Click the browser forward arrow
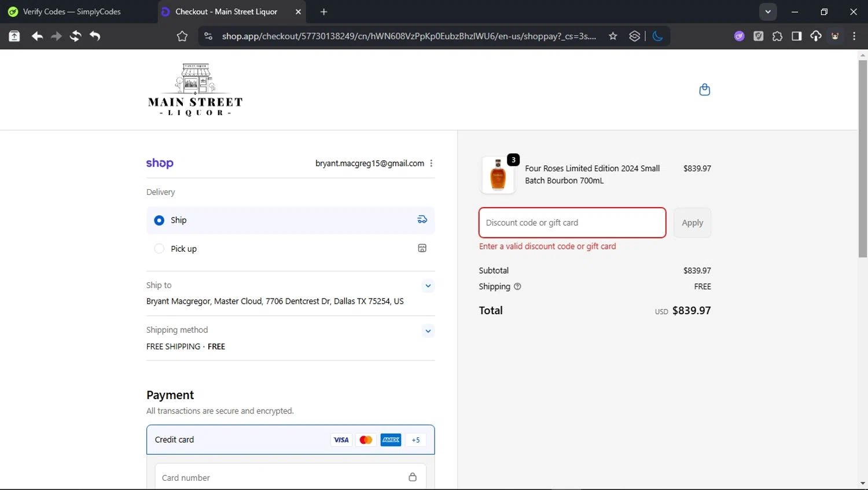868x490 pixels. 56,36
